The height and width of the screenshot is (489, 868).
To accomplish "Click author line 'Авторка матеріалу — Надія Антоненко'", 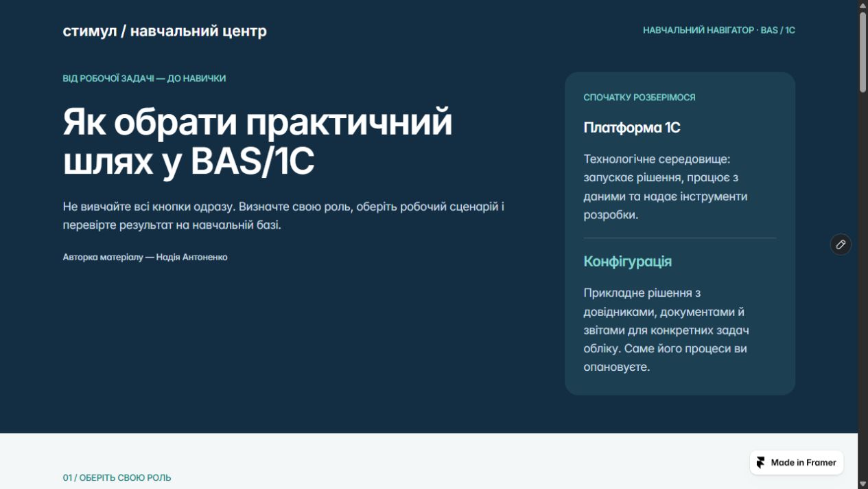I will pyautogui.click(x=145, y=257).
